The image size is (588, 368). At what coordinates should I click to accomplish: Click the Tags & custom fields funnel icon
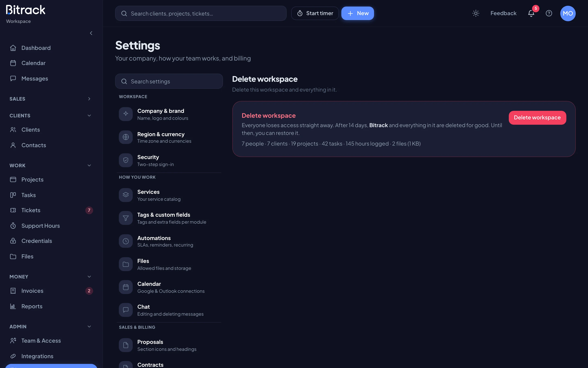point(126,218)
